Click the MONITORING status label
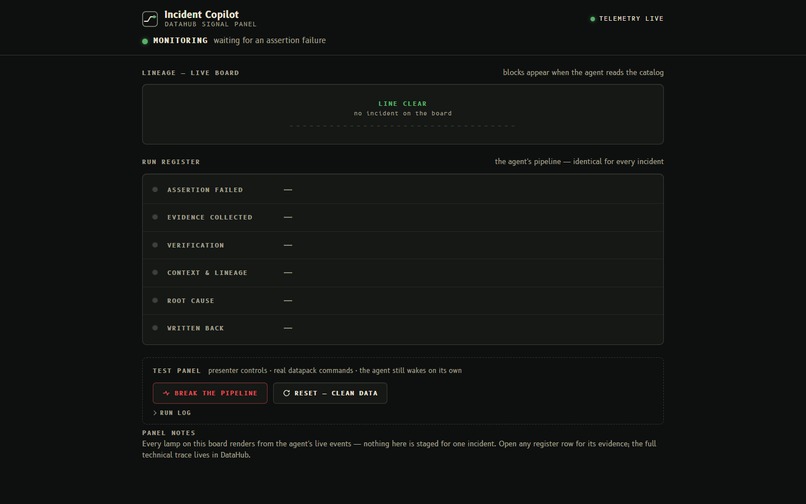806x504 pixels. (180, 40)
